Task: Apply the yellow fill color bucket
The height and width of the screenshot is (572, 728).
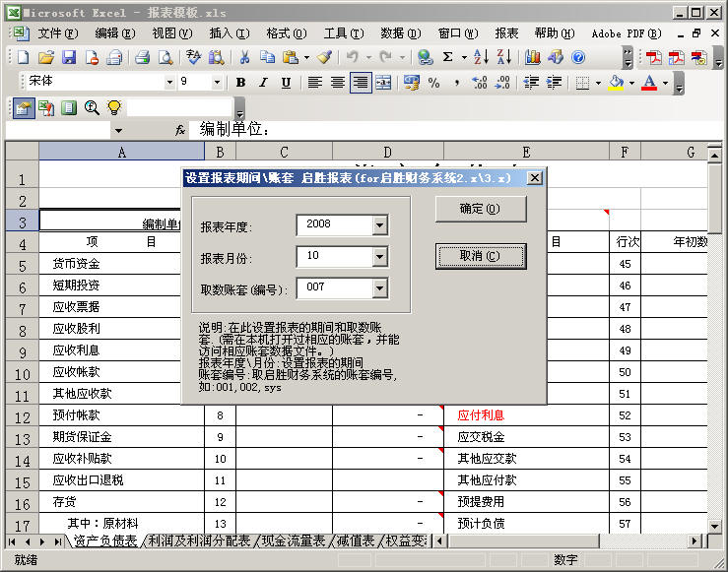Action: click(x=616, y=83)
